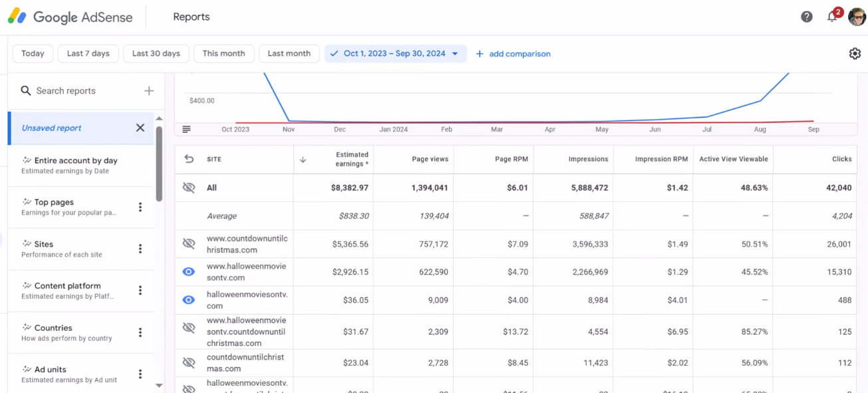The height and width of the screenshot is (393, 868).
Task: Select Last 30 days filter
Action: (x=156, y=54)
